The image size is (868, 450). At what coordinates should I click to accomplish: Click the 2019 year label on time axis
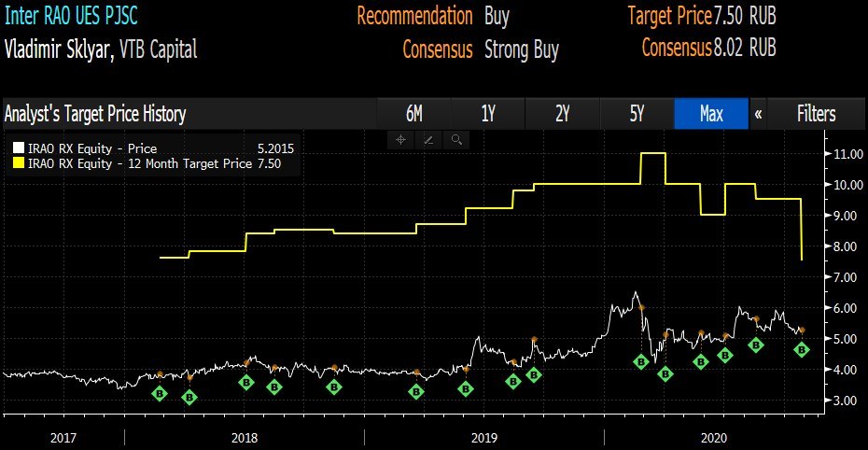[484, 438]
